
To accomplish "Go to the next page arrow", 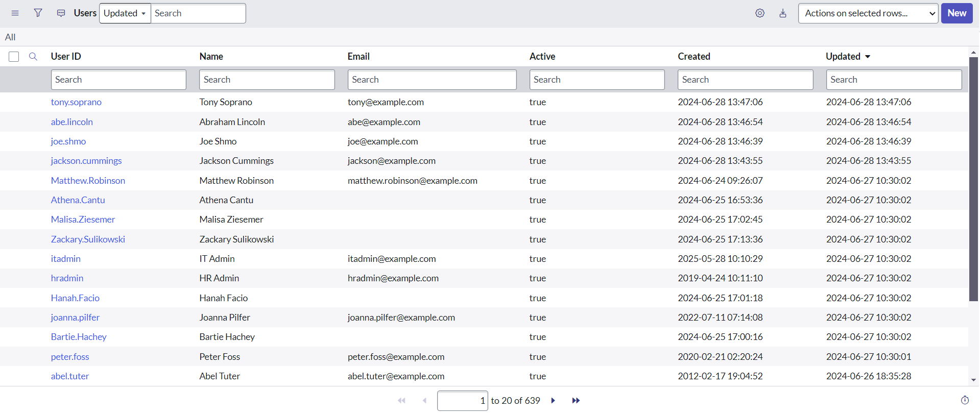I will coord(553,401).
